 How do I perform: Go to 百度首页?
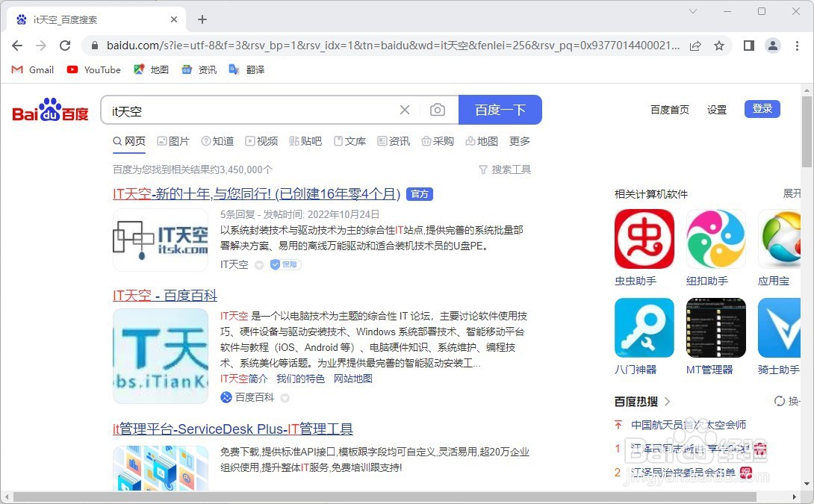click(x=670, y=110)
